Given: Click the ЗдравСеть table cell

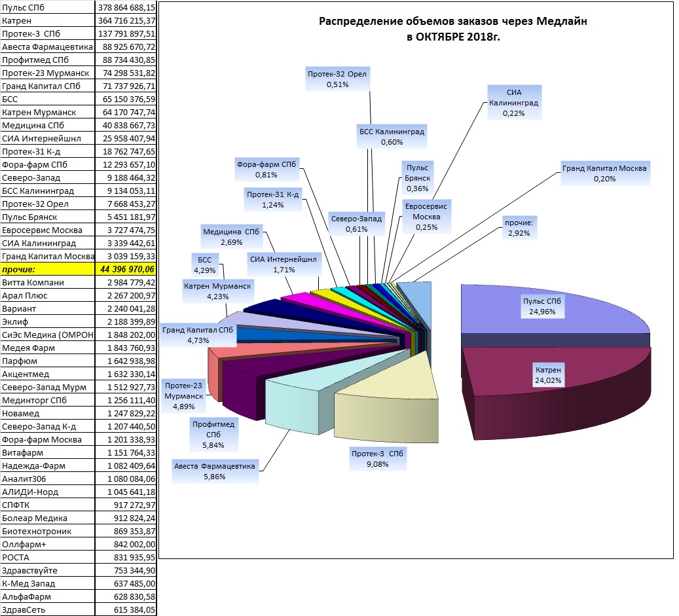Looking at the screenshot, I should pos(47,609).
